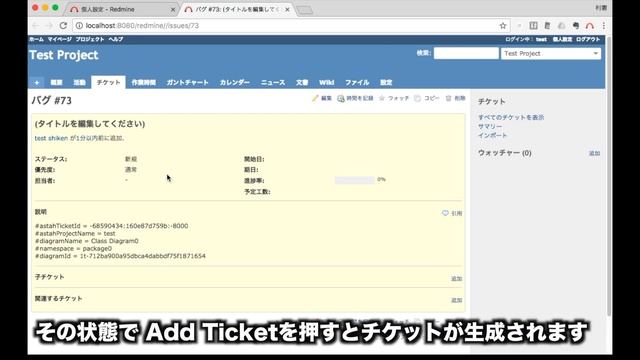Click 追加 in the 子チケット row
Image resolution: width=640 pixels, height=360 pixels.
pos(456,279)
